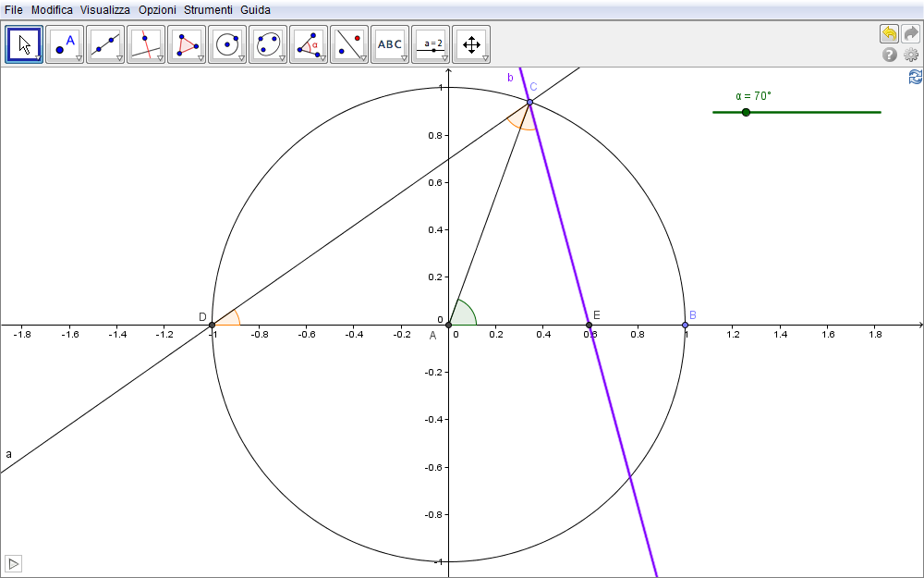The height and width of the screenshot is (578, 924).
Task: Select the Angle tool
Action: click(x=309, y=44)
